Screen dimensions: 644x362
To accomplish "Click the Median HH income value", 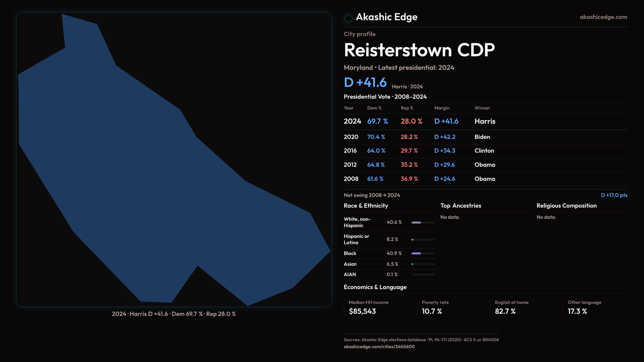I will (362, 311).
